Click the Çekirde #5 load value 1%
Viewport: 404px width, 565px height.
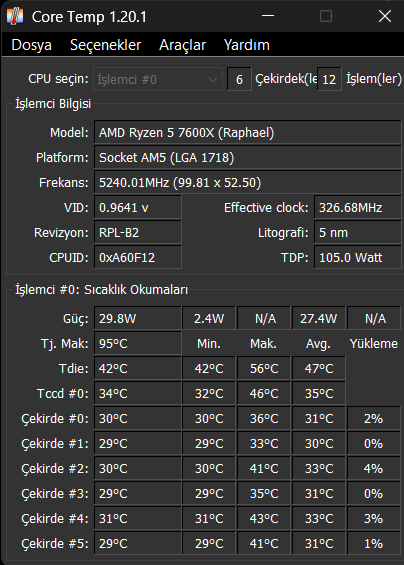pyautogui.click(x=374, y=543)
